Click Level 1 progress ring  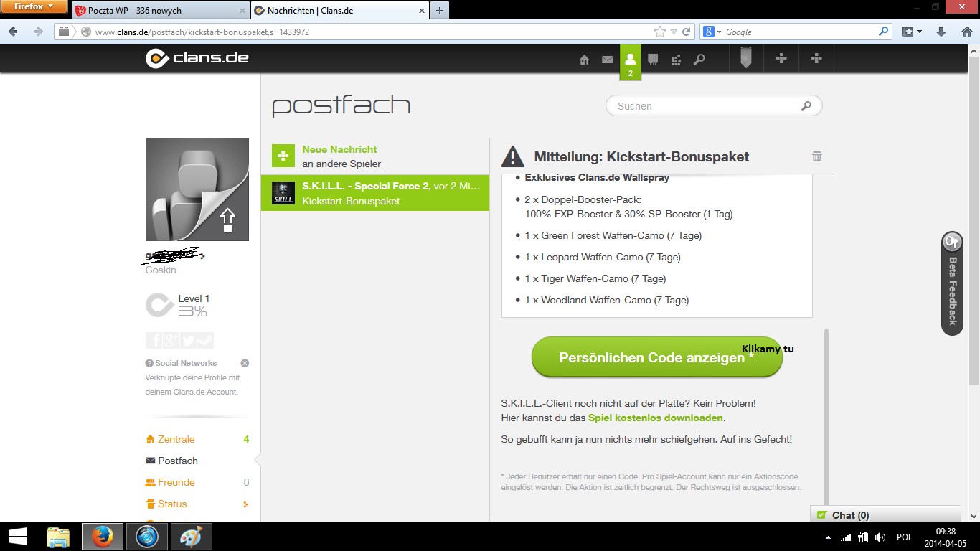[x=159, y=305]
